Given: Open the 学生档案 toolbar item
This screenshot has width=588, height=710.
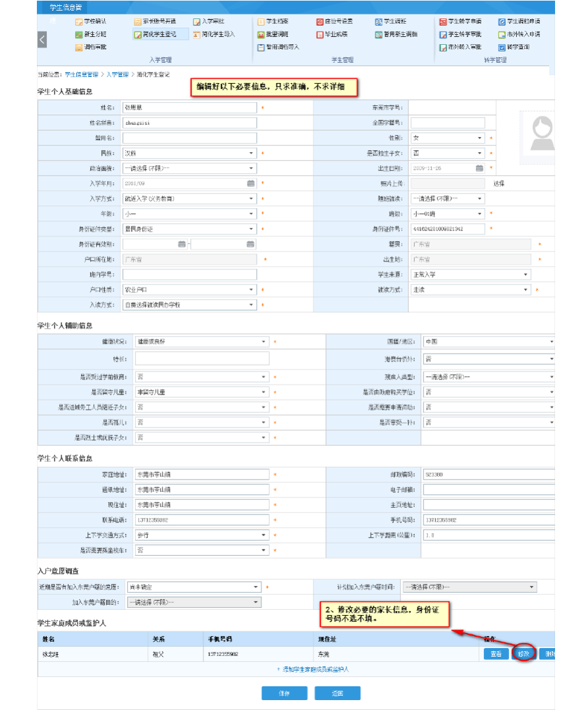Looking at the screenshot, I should click(273, 21).
